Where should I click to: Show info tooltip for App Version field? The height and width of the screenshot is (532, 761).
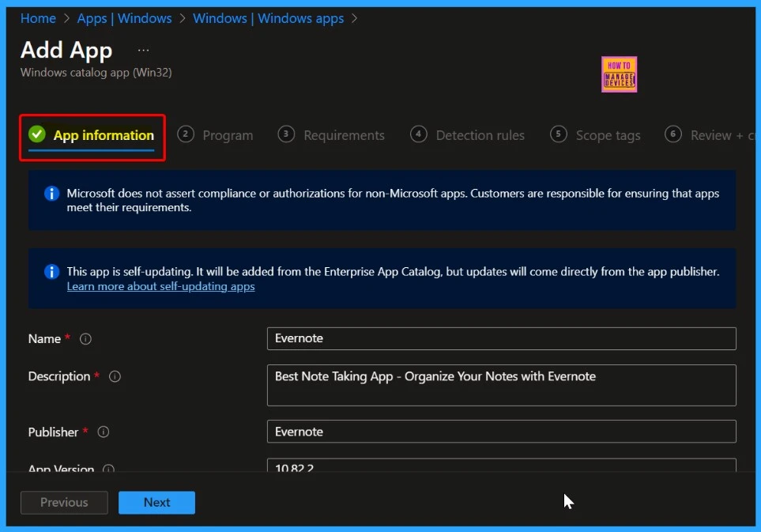pos(109,468)
